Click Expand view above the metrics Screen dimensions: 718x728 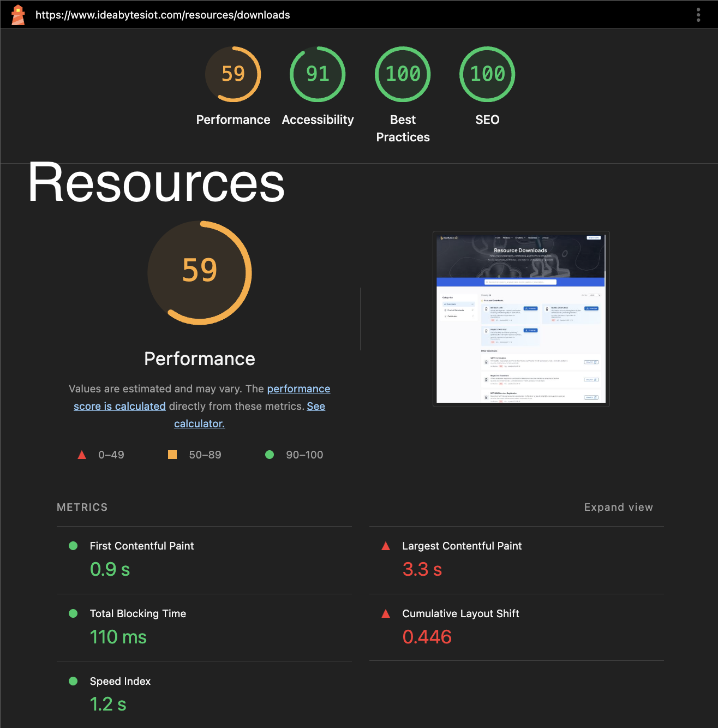coord(618,507)
